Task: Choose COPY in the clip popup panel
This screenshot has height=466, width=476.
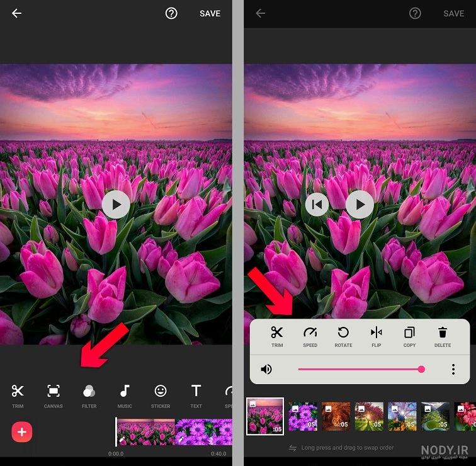Action: click(x=409, y=337)
